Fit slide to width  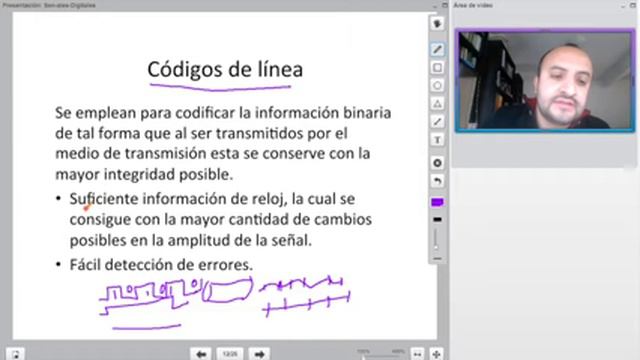pyautogui.click(x=417, y=354)
